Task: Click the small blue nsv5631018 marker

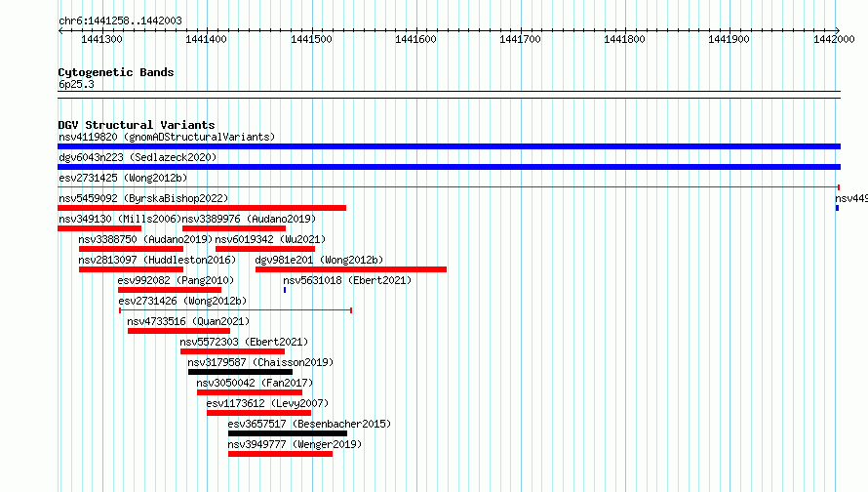Action: (x=285, y=290)
